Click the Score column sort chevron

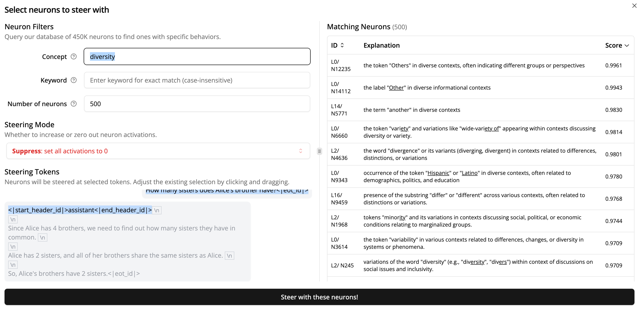(x=627, y=46)
